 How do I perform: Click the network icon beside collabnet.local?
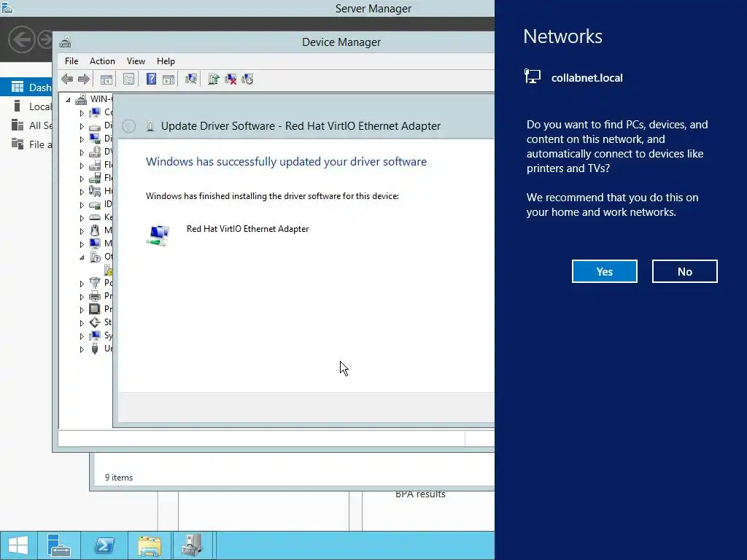pos(532,76)
